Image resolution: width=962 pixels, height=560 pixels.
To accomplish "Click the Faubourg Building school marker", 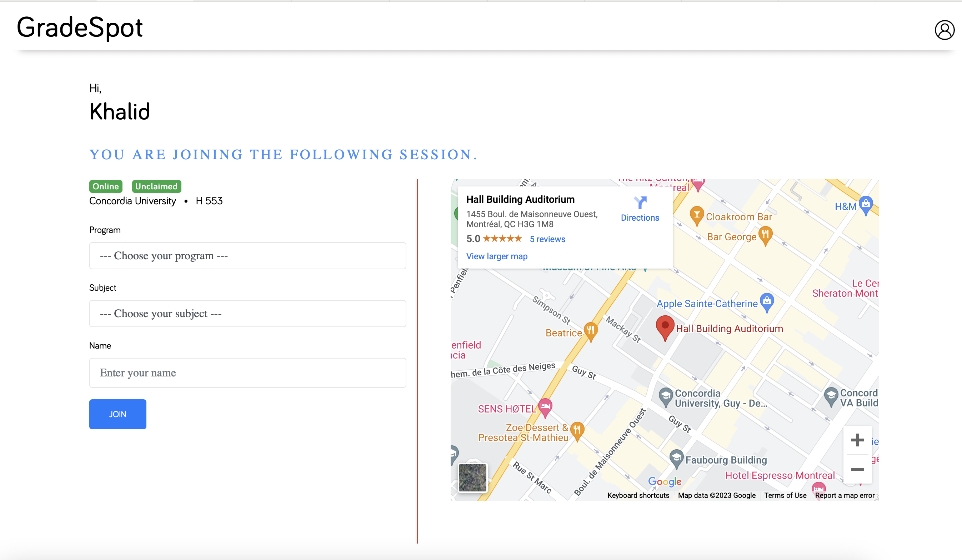I will 676,457.
